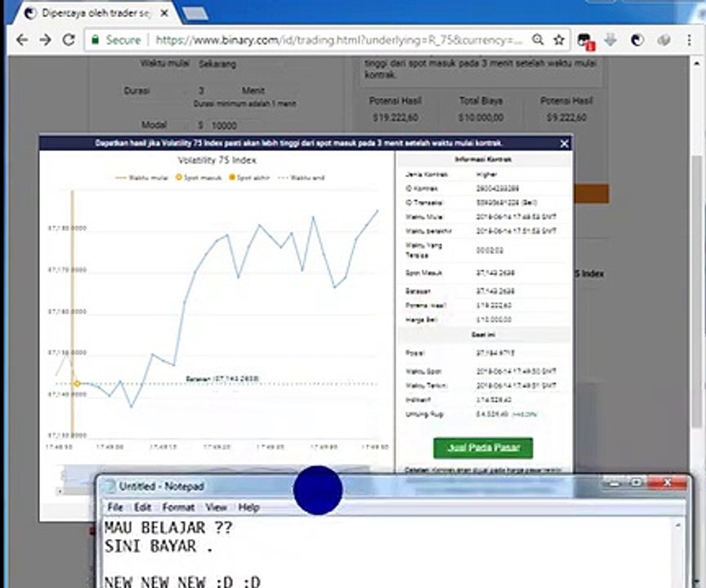Image resolution: width=706 pixels, height=588 pixels.
Task: Click the Spot masuk marker on chart
Action: coord(77,383)
